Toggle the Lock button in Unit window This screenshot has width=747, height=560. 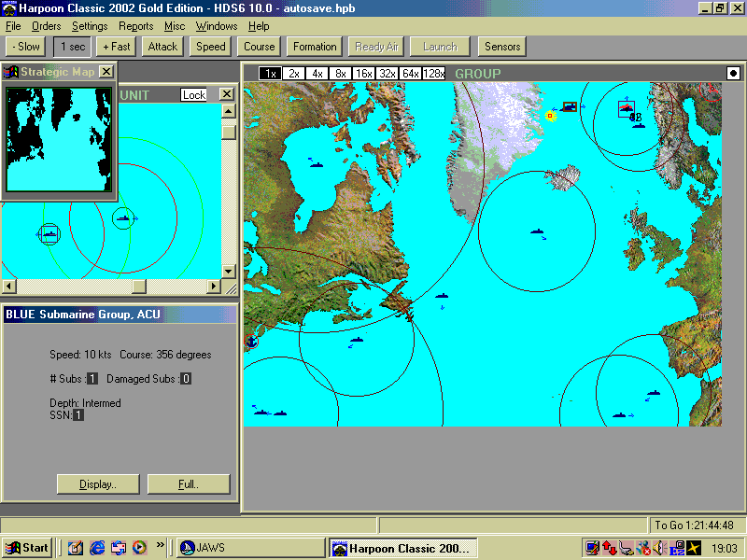(194, 95)
